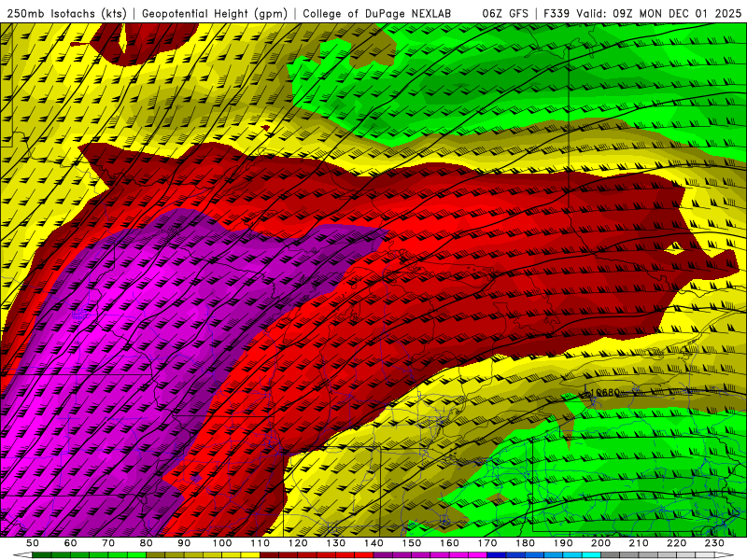Pick the dark gray swatch starting at 200 kts
The image size is (747, 560).
coord(611,555)
